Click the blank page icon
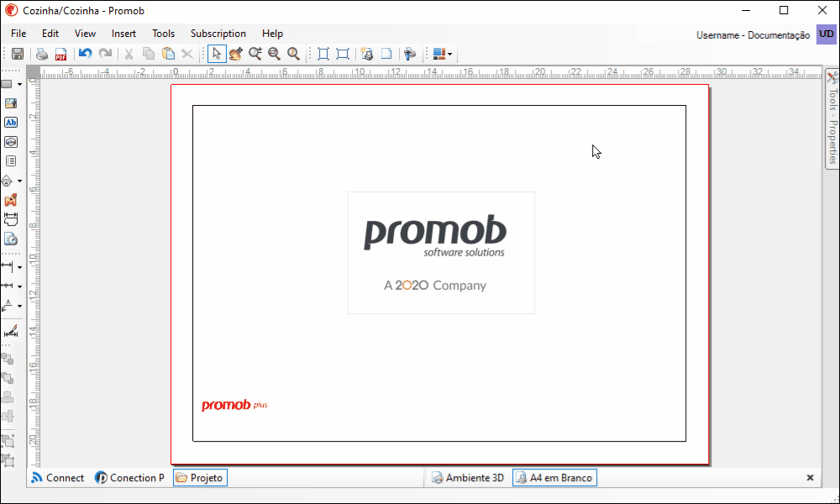This screenshot has height=504, width=840. click(386, 54)
